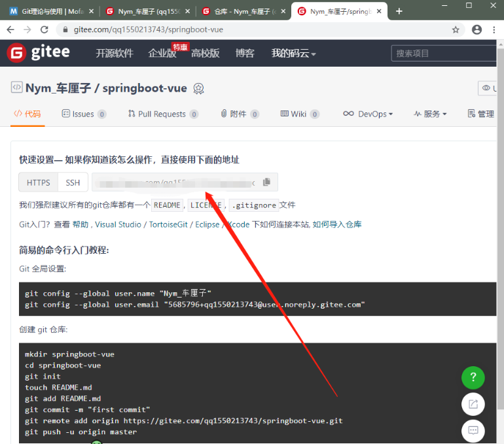Open the Pull Requests tab
Screen dimensions: 504x444
162,114
